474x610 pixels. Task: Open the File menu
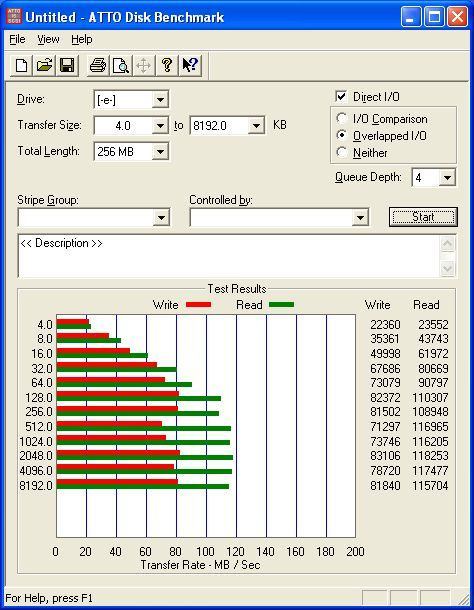point(17,39)
